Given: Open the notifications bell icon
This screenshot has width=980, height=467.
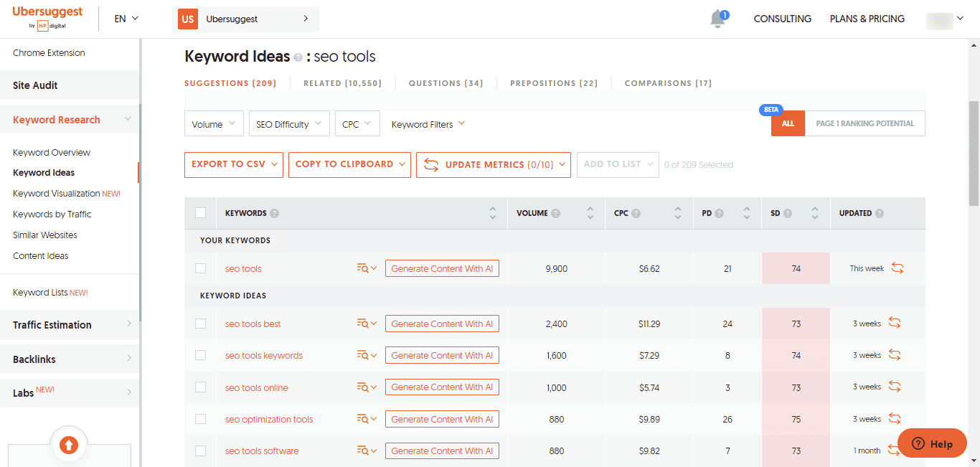Looking at the screenshot, I should pos(718,19).
